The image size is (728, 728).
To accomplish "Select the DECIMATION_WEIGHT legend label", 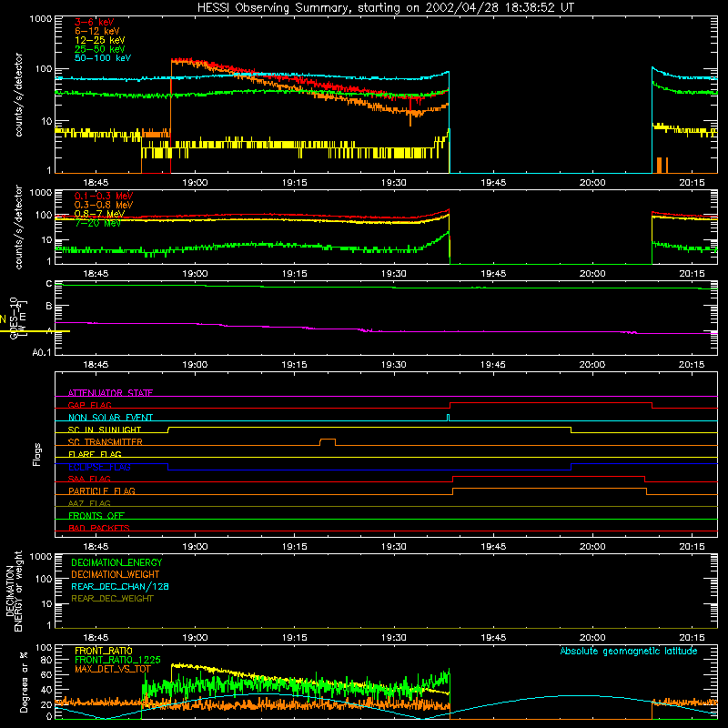I will [116, 574].
